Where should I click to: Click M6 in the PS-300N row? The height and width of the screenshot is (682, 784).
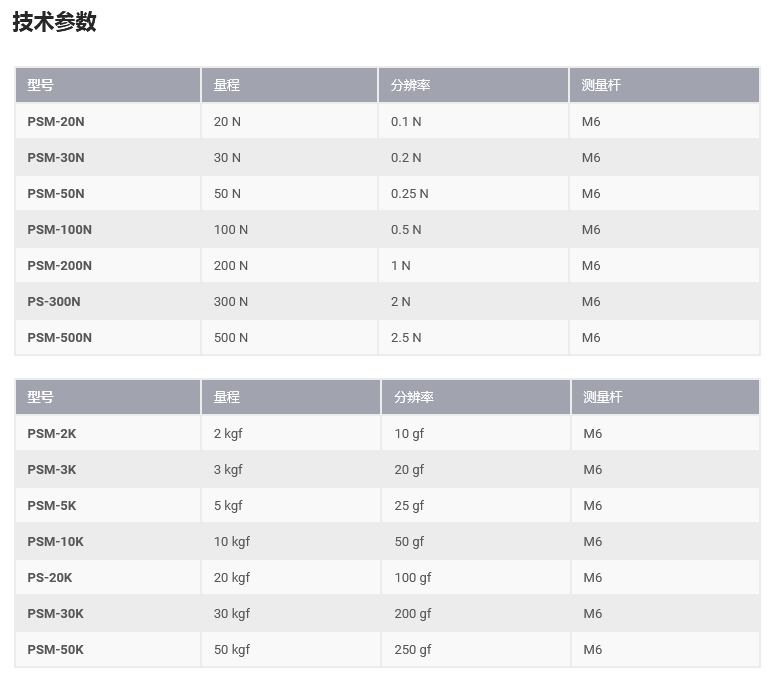pyautogui.click(x=591, y=302)
